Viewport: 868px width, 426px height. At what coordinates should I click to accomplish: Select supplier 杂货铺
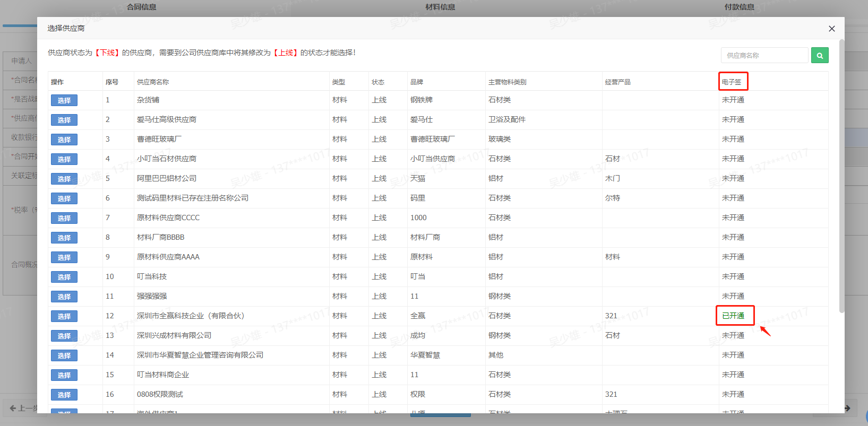pyautogui.click(x=64, y=100)
